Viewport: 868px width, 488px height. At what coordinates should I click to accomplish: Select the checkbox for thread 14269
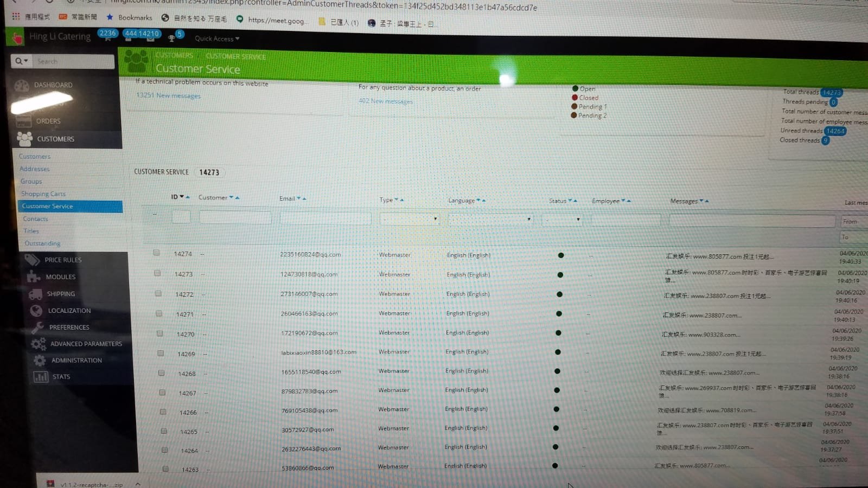coord(161,353)
